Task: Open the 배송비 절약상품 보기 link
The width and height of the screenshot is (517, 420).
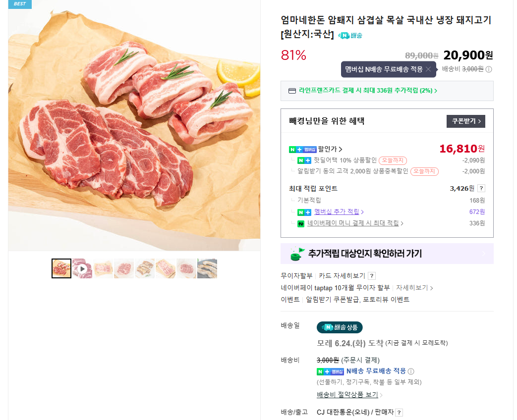Action: [349, 395]
